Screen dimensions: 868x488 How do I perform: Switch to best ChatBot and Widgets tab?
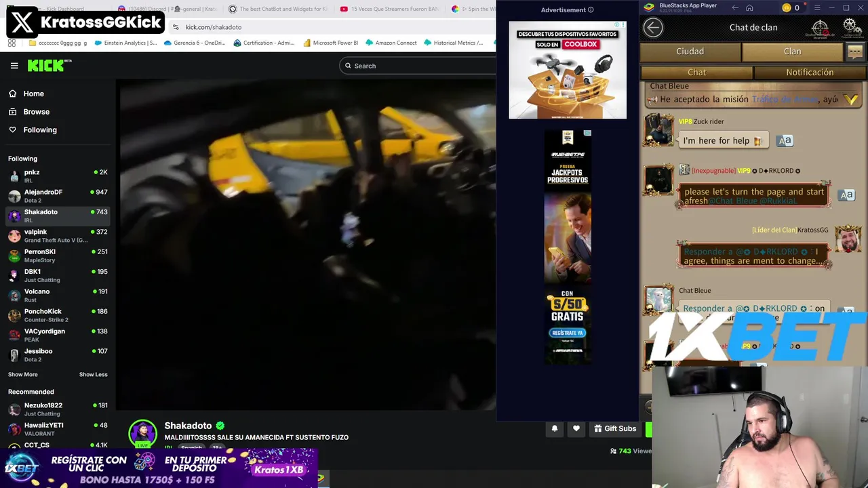tap(277, 9)
